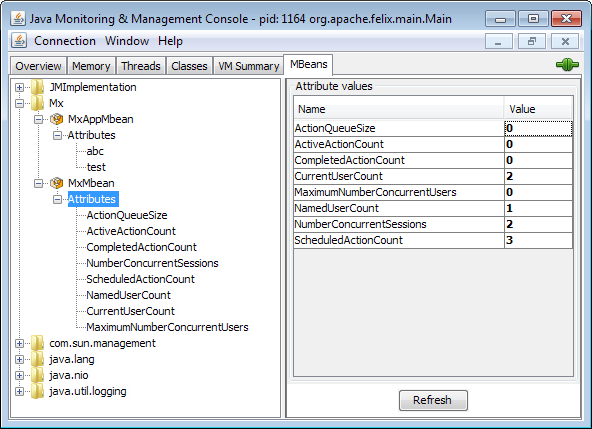Expand the java.util.logging node
The width and height of the screenshot is (592, 429).
[x=19, y=391]
